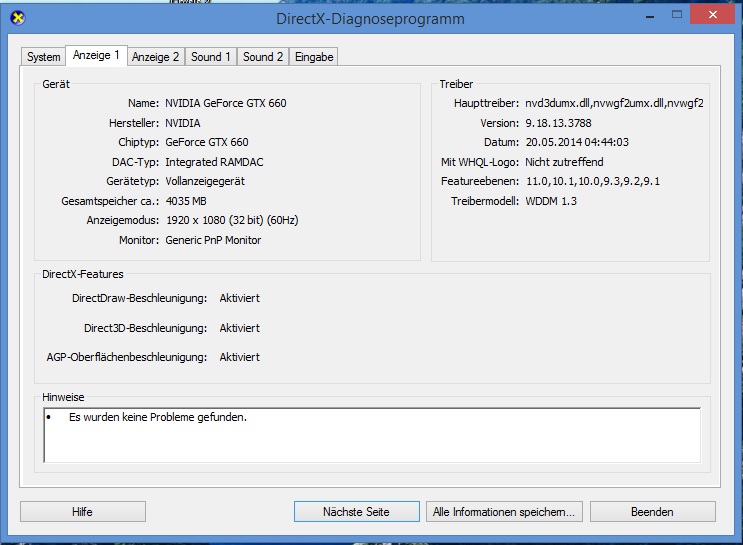Image resolution: width=743 pixels, height=545 pixels.
Task: Click Alle Informationen speichern button
Action: 504,512
